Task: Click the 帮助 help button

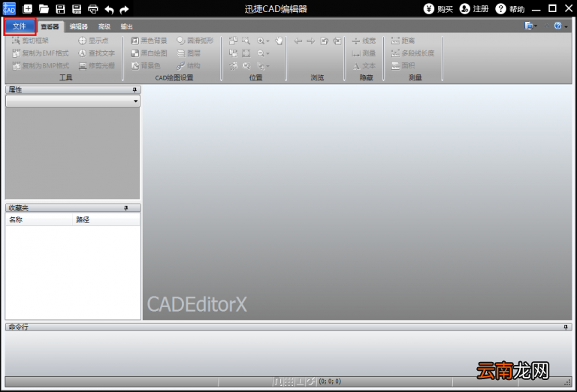Action: tap(510, 8)
